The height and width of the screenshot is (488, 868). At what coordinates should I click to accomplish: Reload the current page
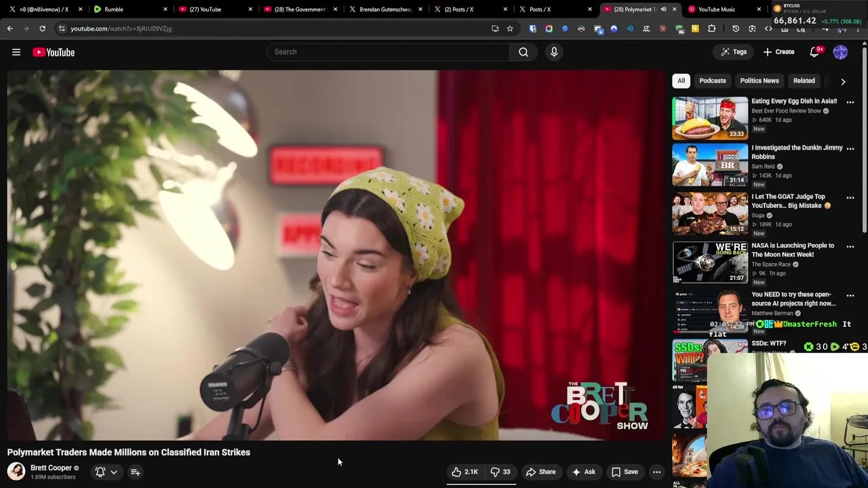(x=42, y=28)
